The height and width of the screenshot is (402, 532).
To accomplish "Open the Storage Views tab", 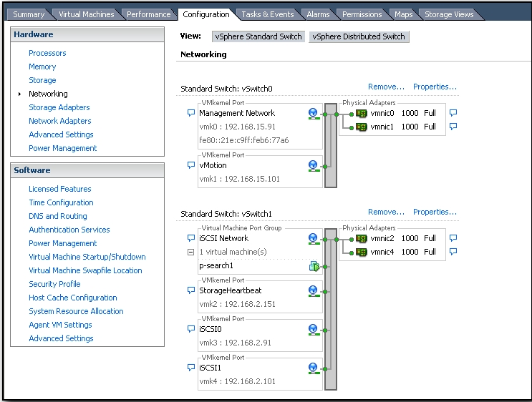I will [x=449, y=14].
